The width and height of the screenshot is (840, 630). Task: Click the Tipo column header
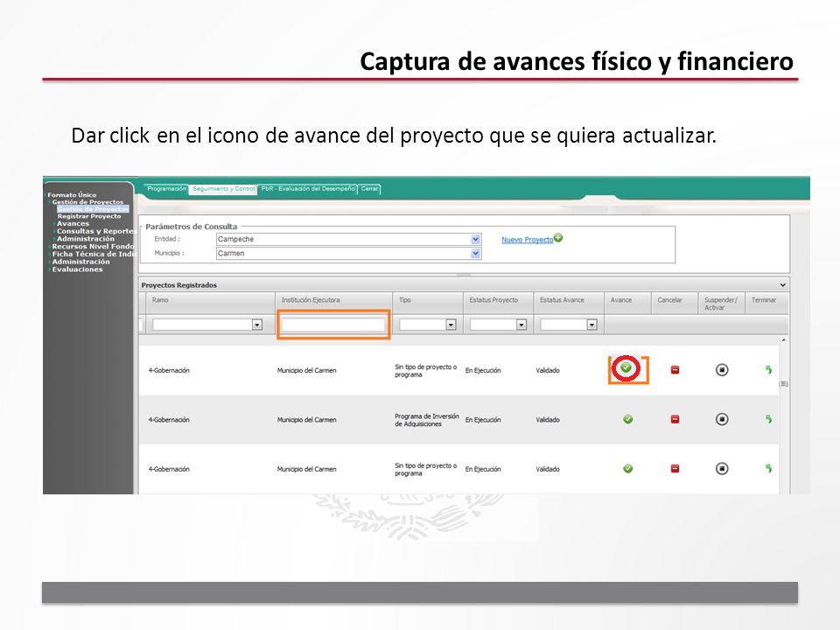pos(428,304)
